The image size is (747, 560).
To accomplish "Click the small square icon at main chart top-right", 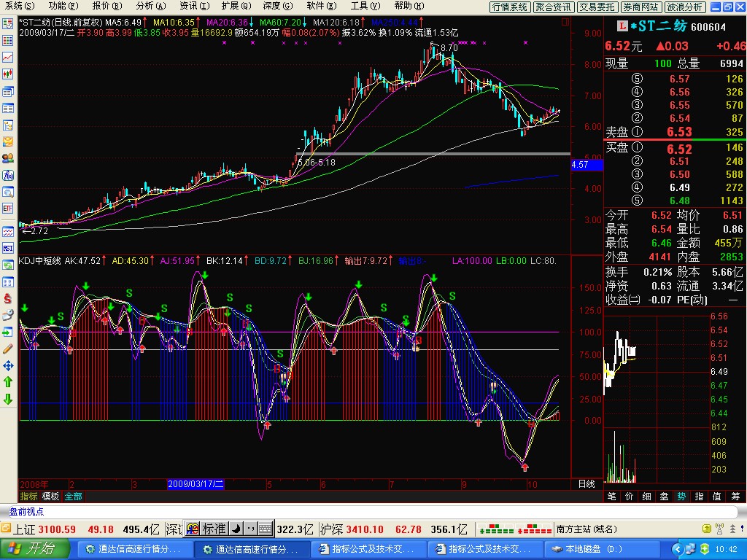I will point(565,22).
